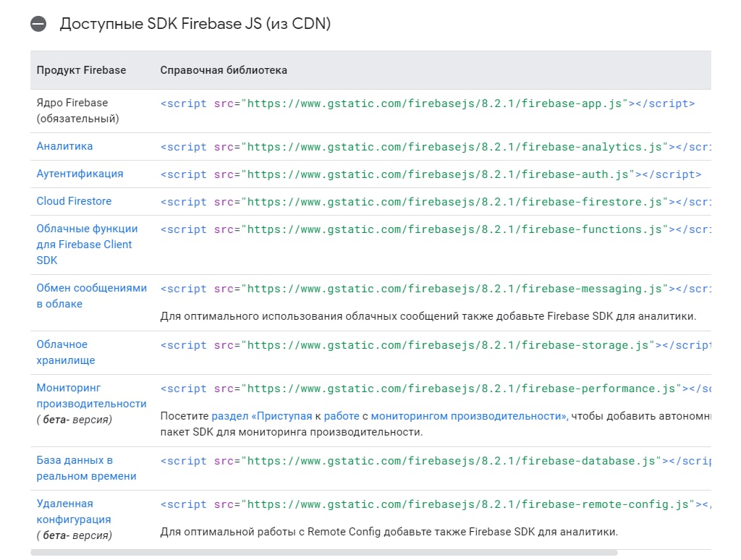This screenshot has height=560, width=741.
Task: Click the firebase-firestore.js script snippet
Action: click(435, 202)
